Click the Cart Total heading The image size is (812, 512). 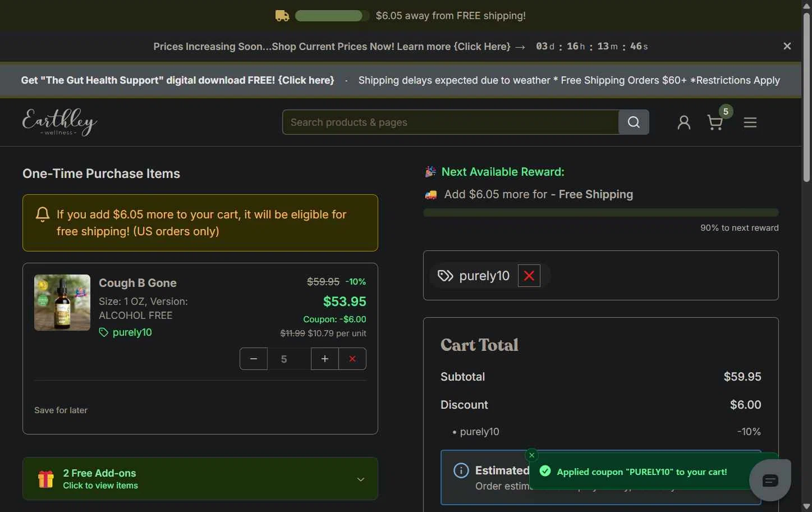479,345
